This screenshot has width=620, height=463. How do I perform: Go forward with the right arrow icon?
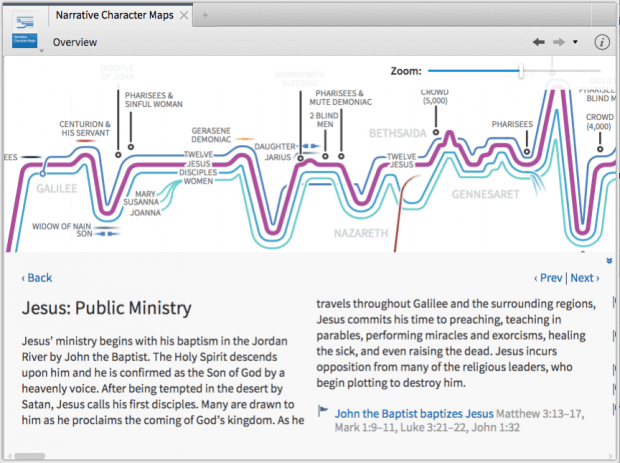(561, 42)
